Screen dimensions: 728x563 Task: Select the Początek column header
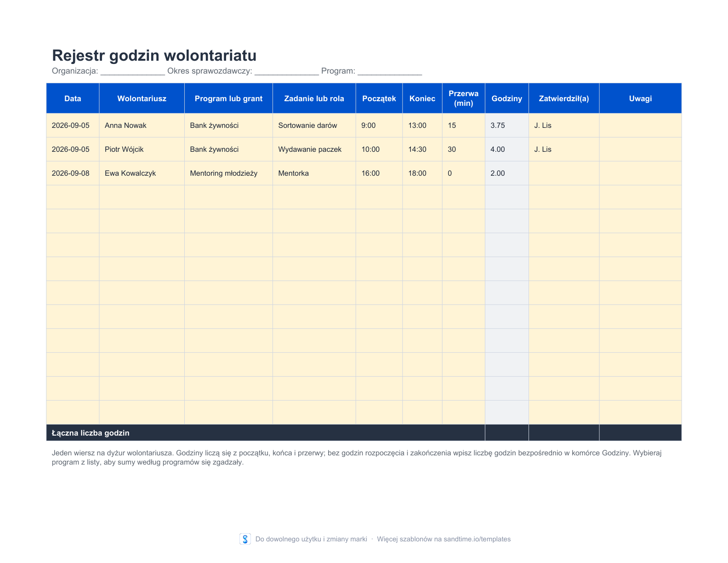pos(379,98)
